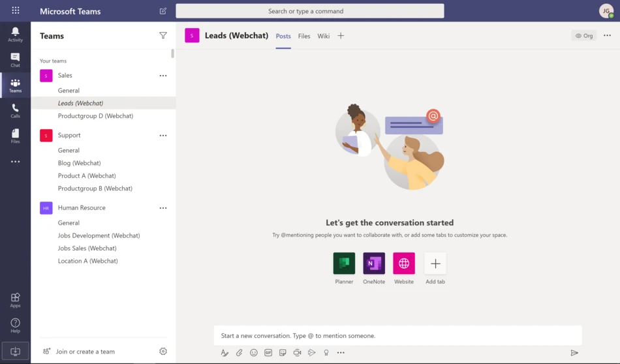Viewport: 620px width, 364px height.
Task: Start a new chat with compose icon
Action: (163, 11)
